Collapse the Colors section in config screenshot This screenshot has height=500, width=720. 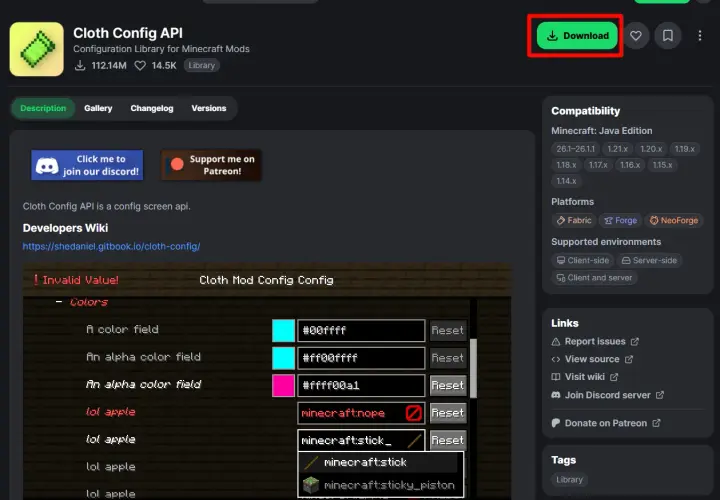coord(59,302)
